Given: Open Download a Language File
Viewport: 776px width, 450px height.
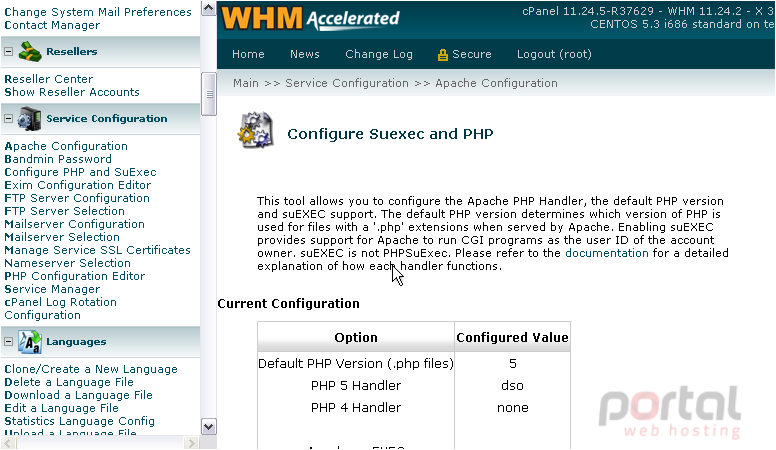Looking at the screenshot, I should (x=78, y=395).
